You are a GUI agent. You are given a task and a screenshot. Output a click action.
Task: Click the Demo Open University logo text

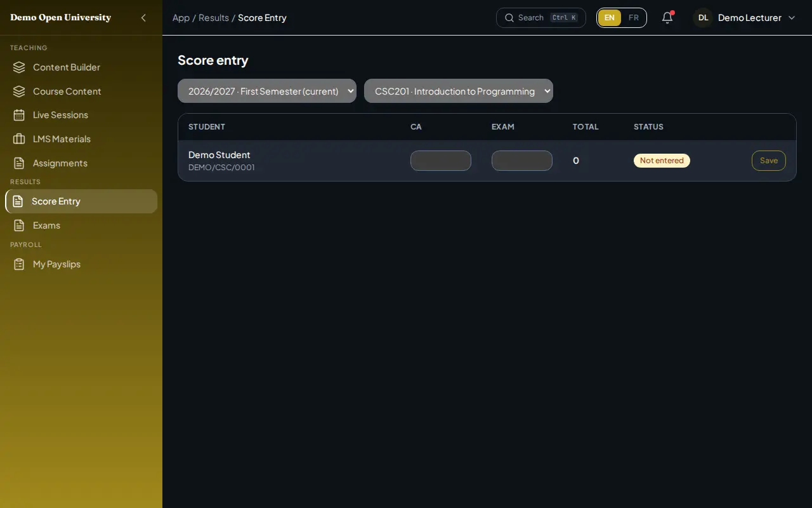tap(61, 18)
